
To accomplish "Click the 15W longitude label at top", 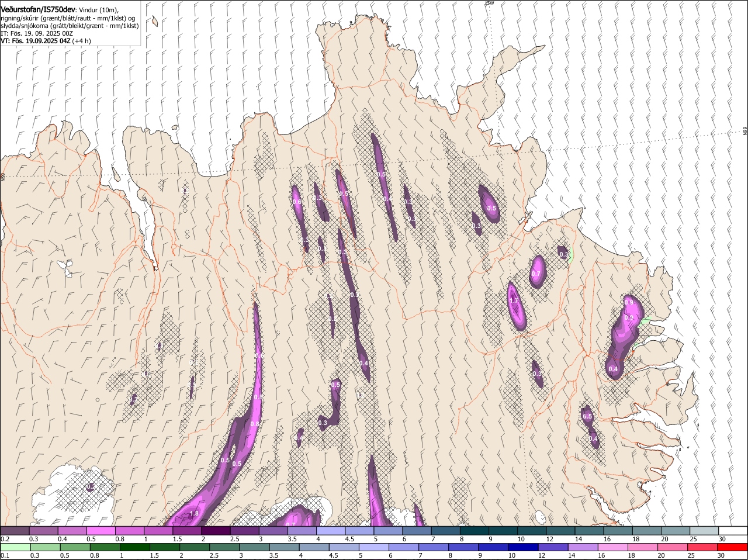I will [489, 4].
